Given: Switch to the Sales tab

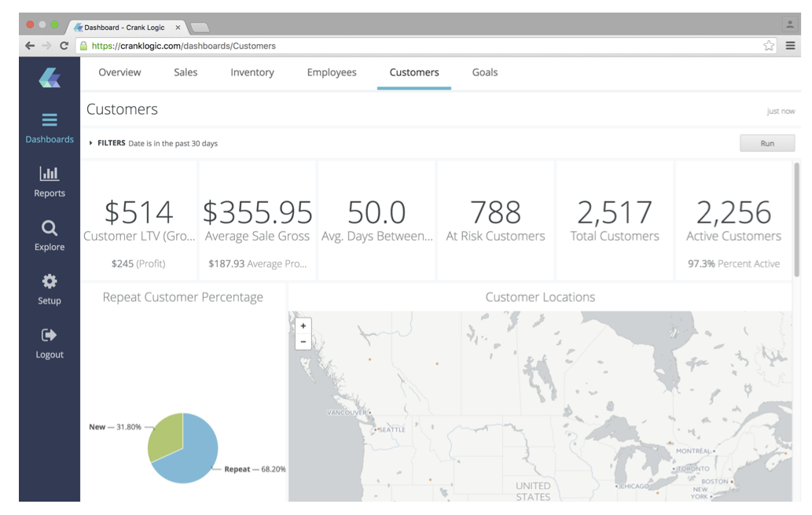Looking at the screenshot, I should 186,72.
